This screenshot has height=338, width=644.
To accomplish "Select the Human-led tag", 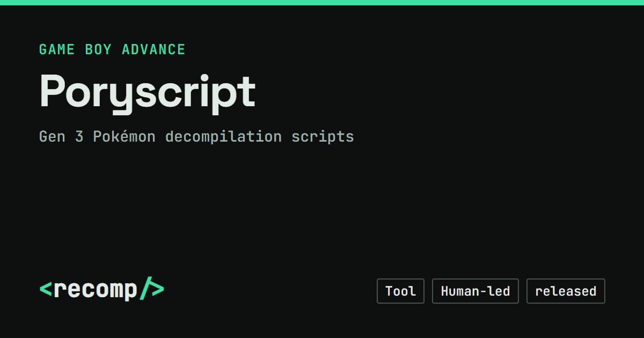I will pos(475,291).
